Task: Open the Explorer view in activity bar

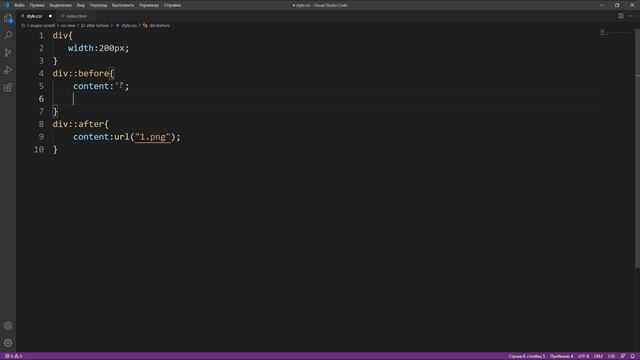Action: (8, 18)
